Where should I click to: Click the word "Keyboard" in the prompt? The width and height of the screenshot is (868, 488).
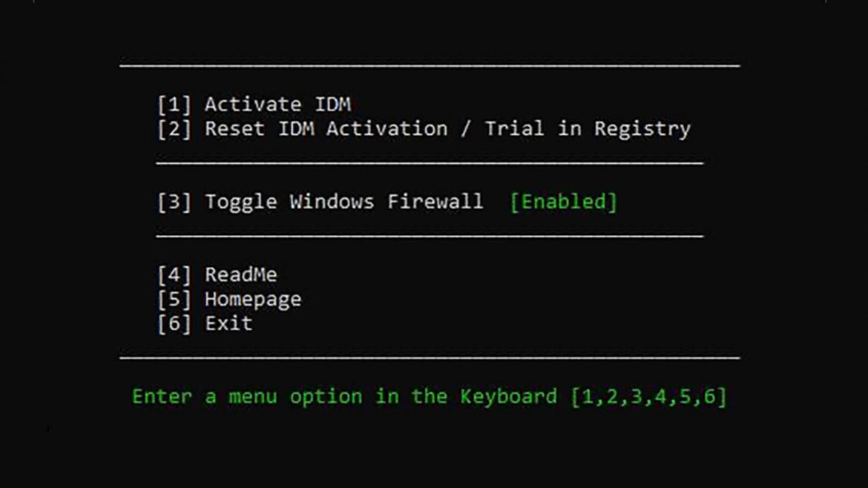(x=508, y=396)
